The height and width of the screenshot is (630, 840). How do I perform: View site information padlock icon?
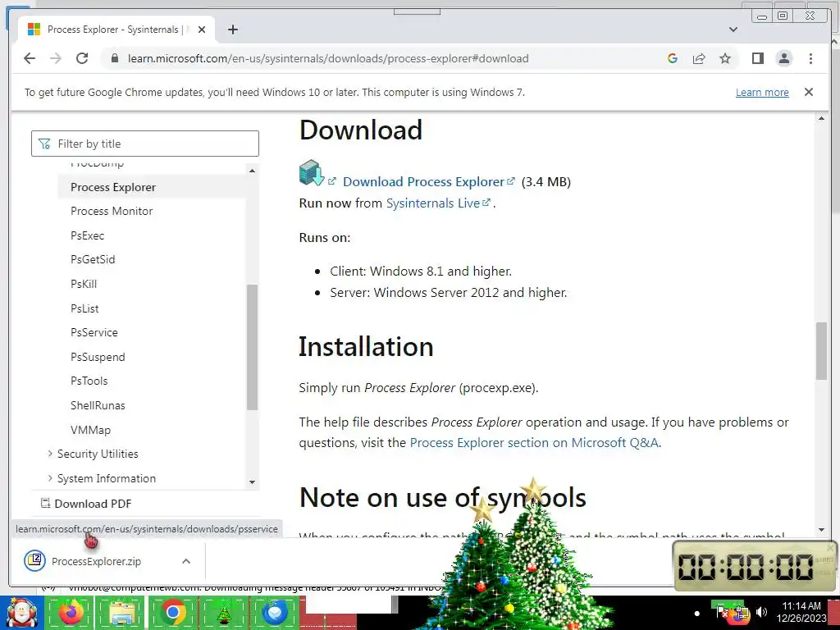pyautogui.click(x=114, y=58)
